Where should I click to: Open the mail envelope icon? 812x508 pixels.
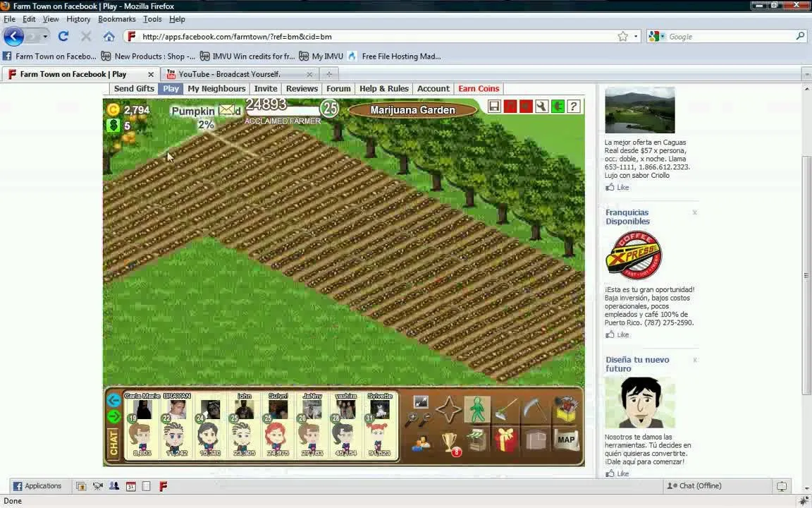point(227,110)
